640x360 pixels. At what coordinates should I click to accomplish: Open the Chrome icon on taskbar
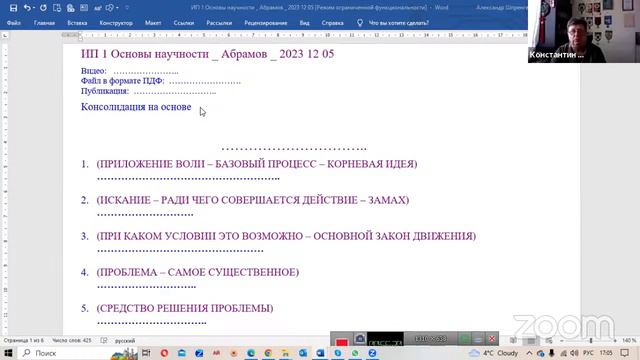coord(268,353)
